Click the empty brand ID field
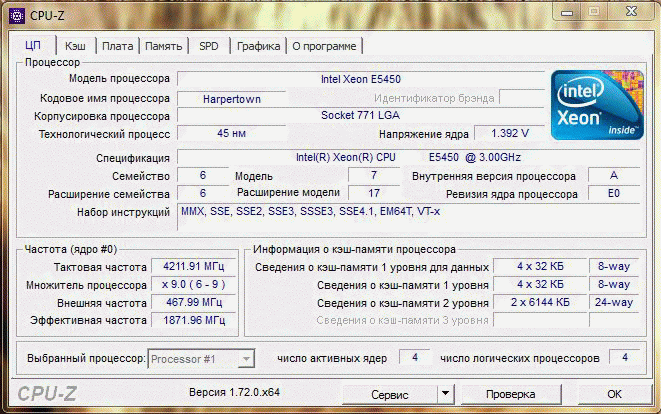The image size is (661, 414). (x=522, y=97)
